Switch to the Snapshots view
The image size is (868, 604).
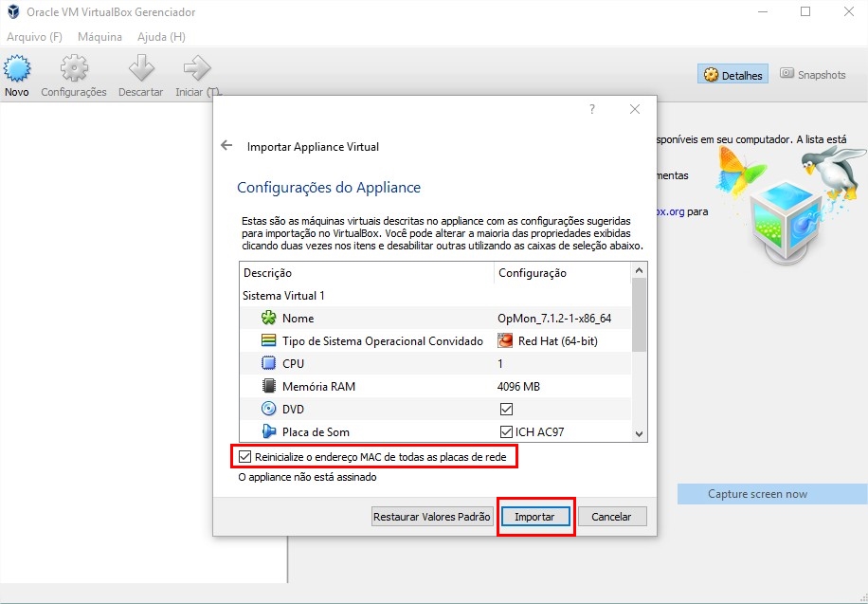(812, 75)
